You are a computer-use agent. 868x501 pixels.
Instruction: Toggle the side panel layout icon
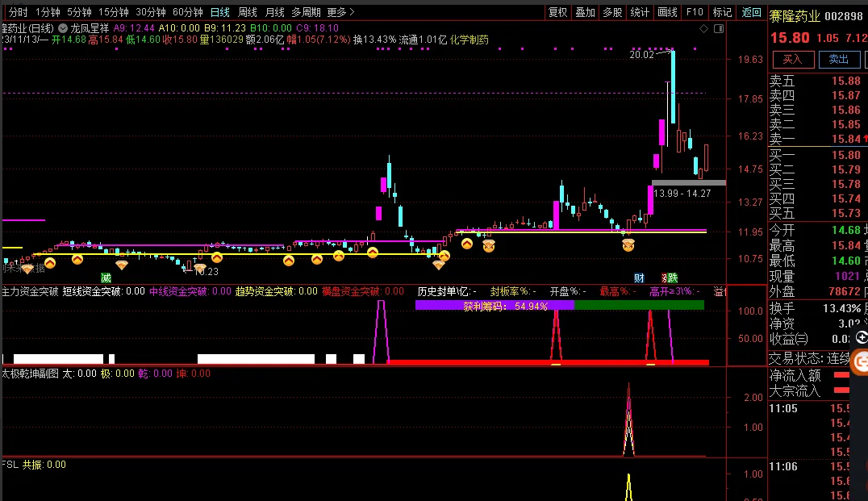[x=717, y=28]
